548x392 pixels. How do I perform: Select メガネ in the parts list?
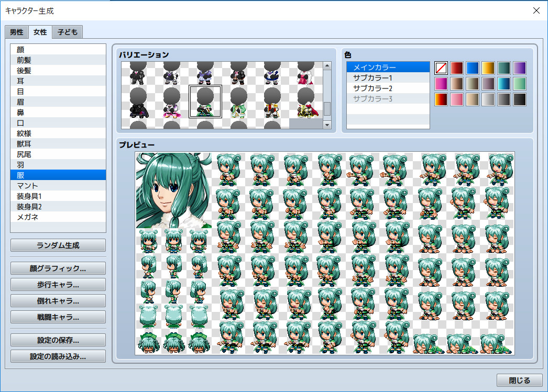point(58,217)
